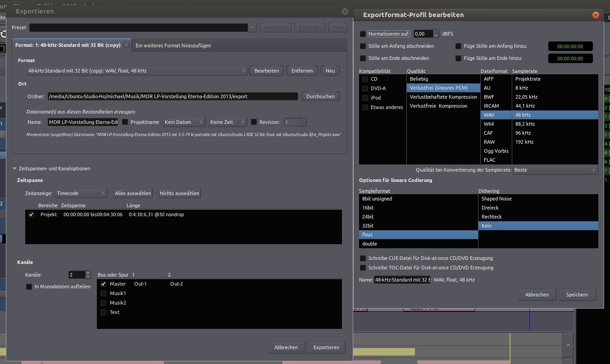Check Stille am Anfang abschneiden
The width and height of the screenshot is (610, 364).
tap(363, 46)
